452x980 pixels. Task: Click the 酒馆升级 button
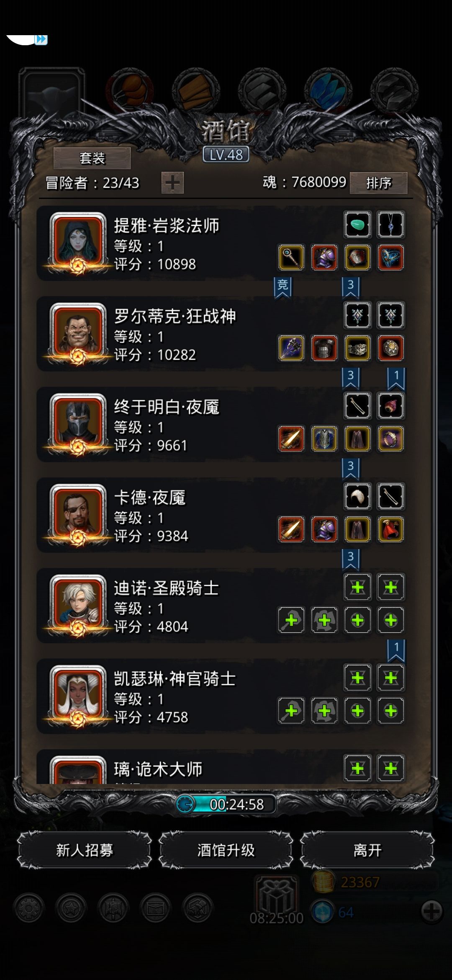226,850
